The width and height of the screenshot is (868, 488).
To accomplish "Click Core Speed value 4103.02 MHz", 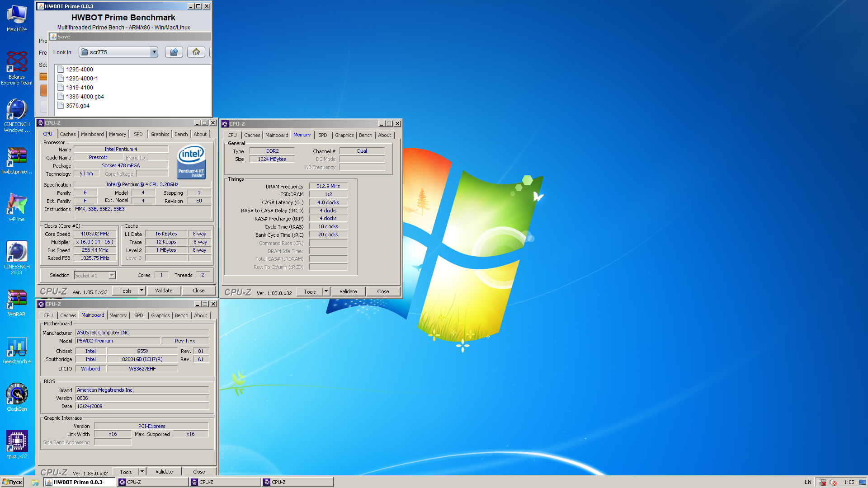I will 95,234.
